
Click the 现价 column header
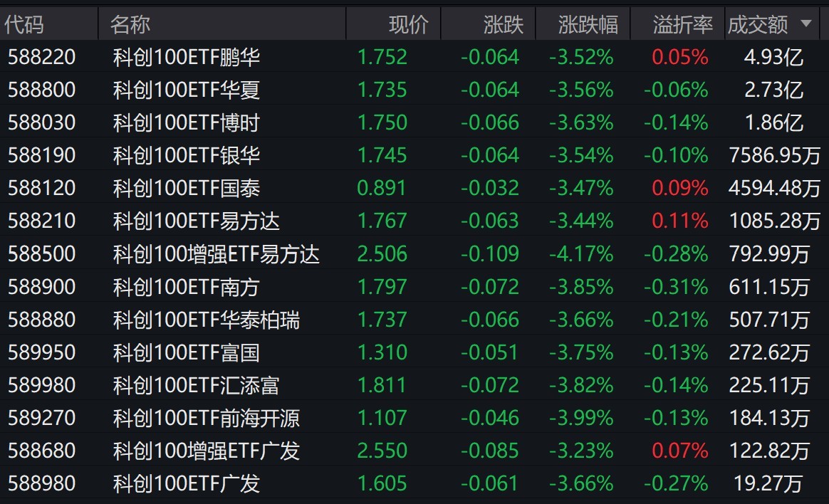point(409,24)
